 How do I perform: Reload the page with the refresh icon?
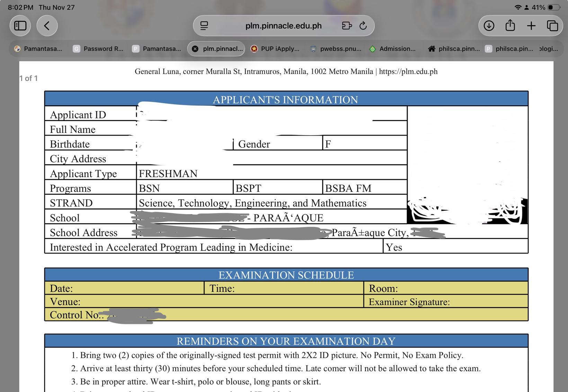(363, 26)
